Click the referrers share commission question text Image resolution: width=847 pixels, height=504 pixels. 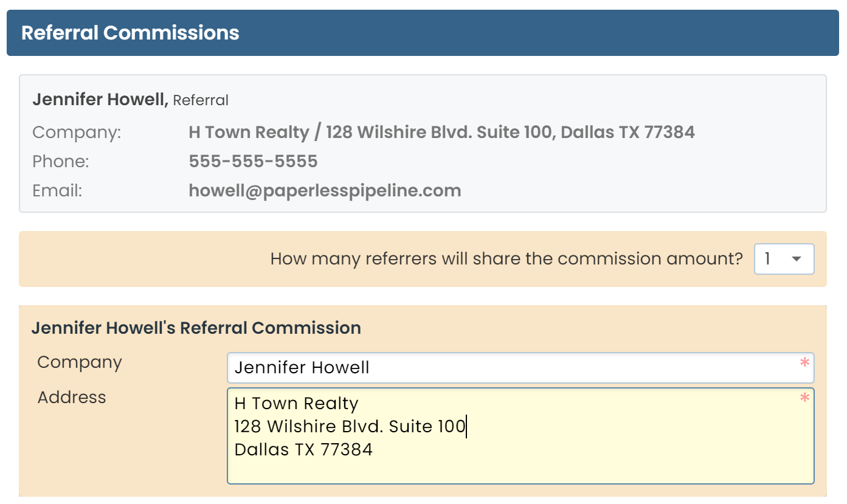pyautogui.click(x=506, y=259)
